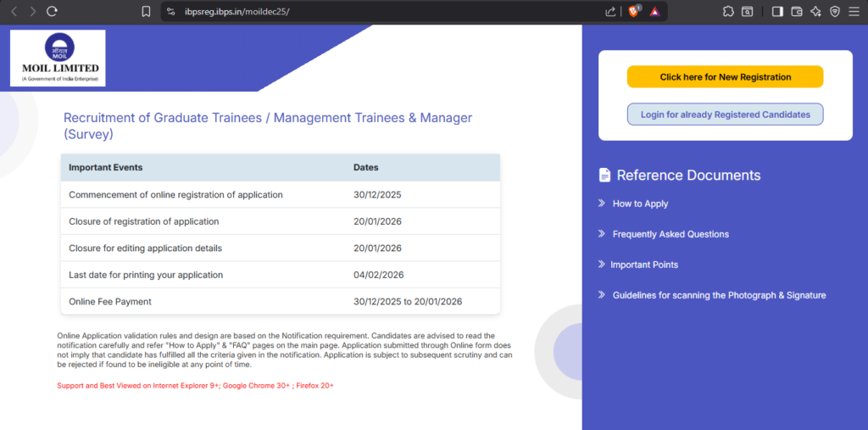Bookmark this page using the bookmark icon
Viewport: 868px width, 430px height.
click(x=146, y=12)
